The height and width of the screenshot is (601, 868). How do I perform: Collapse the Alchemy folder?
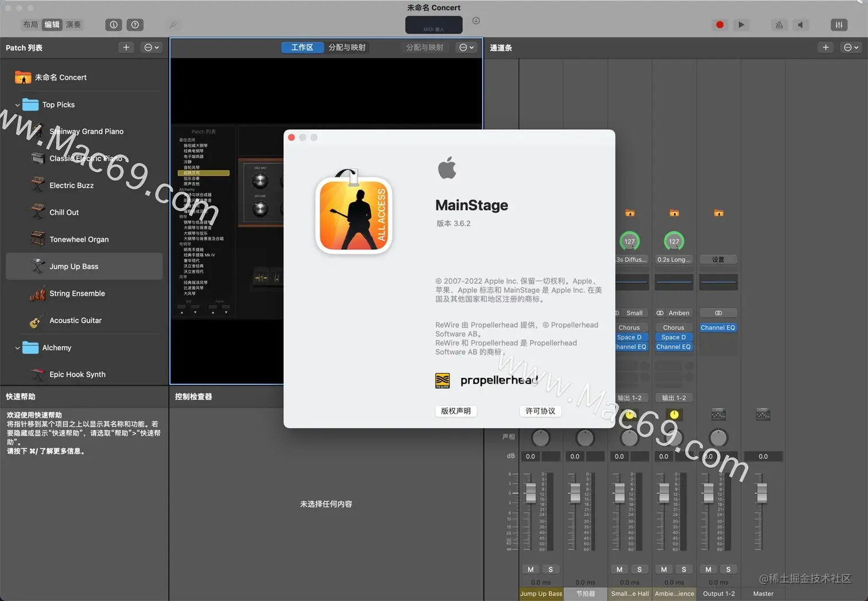17,348
